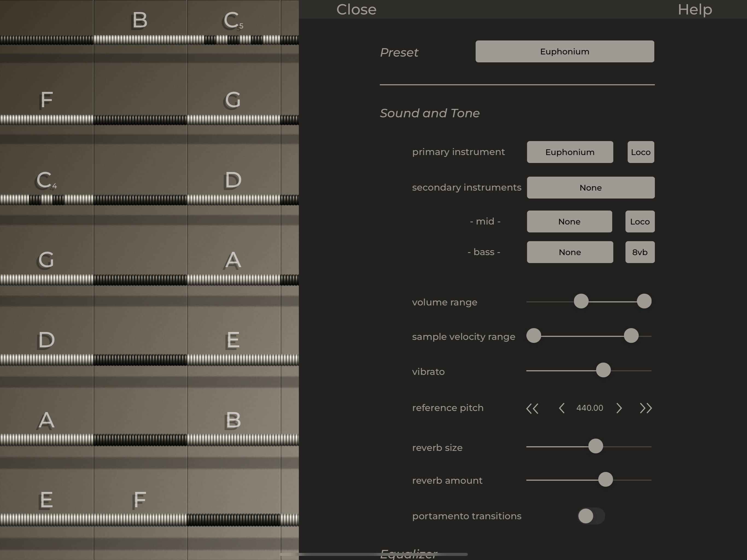Viewport: 747px width, 560px height.
Task: Change the primary instrument from Euphonium
Action: pyautogui.click(x=570, y=152)
